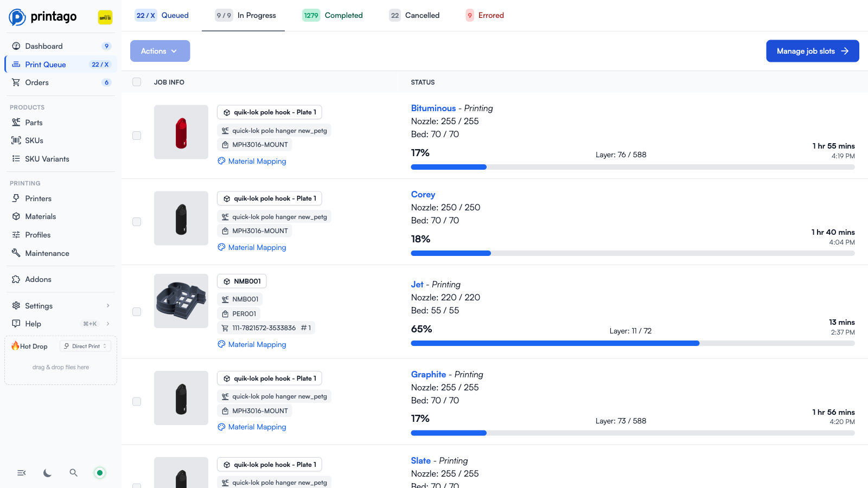Image resolution: width=868 pixels, height=488 pixels.
Task: Switch to the Completed tab
Action: click(333, 15)
